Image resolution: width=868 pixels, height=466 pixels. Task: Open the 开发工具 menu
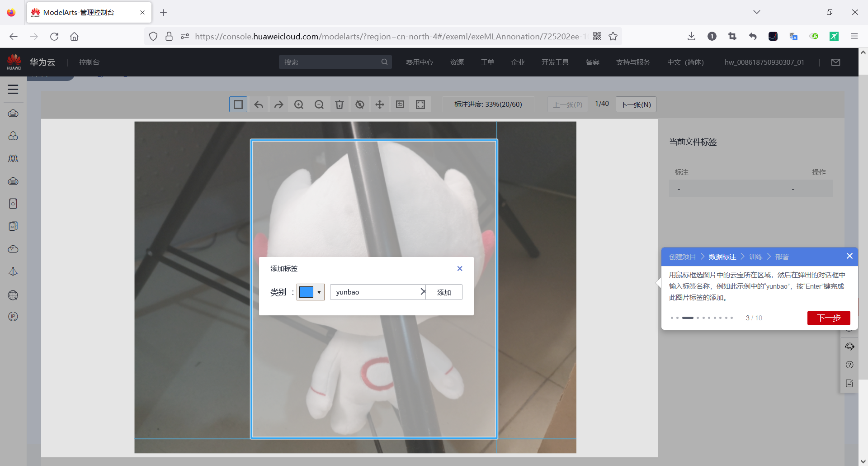point(555,62)
